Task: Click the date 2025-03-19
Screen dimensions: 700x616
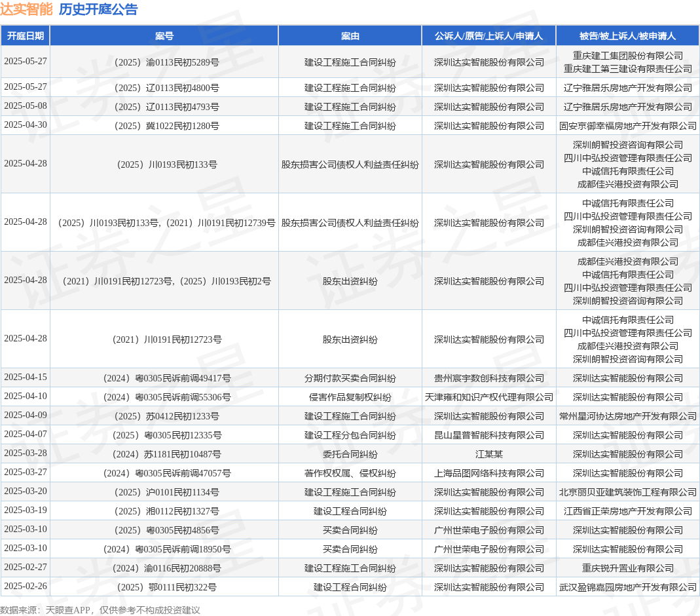Action: point(26,510)
